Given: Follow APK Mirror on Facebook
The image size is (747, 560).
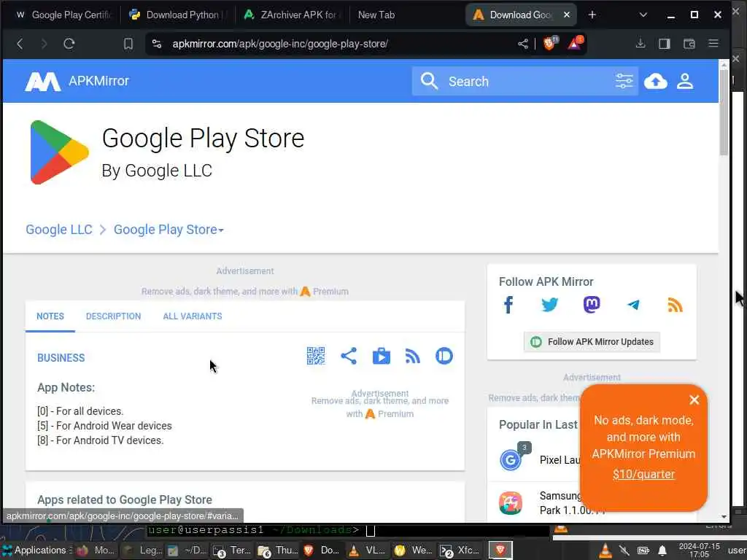Looking at the screenshot, I should click(508, 305).
